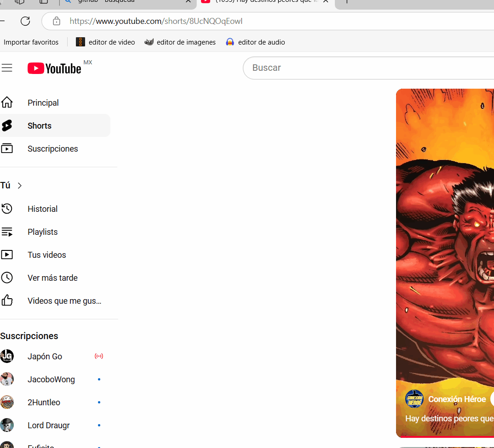The height and width of the screenshot is (448, 494).
Task: Open Importar favoritos bookmark
Action: (x=31, y=42)
